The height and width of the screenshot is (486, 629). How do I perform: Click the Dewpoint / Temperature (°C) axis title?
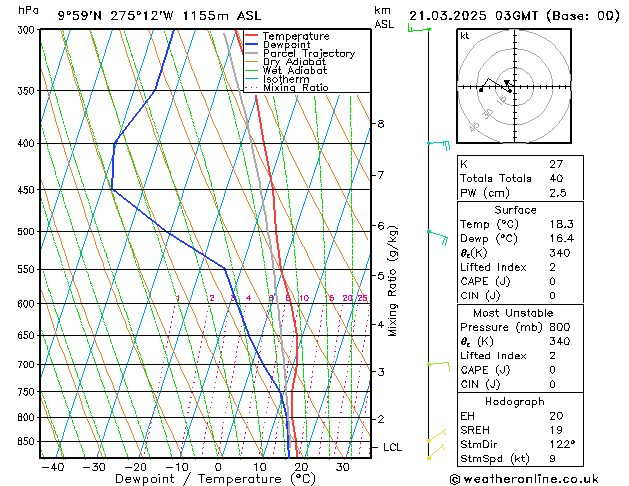[215, 479]
